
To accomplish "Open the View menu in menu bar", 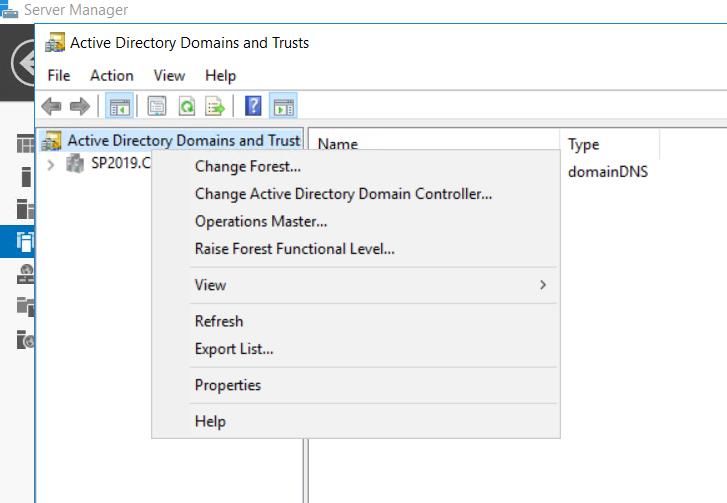I will coord(169,75).
